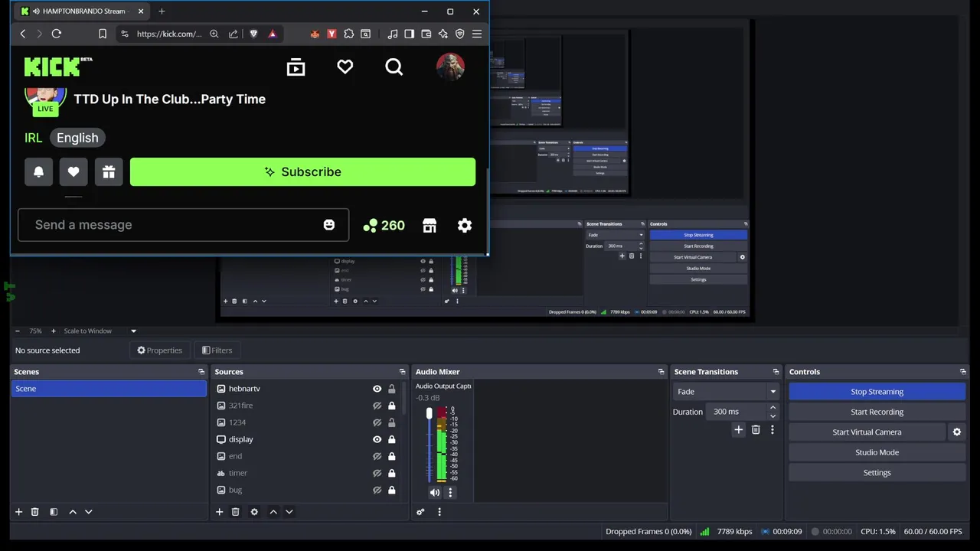Open the Brave wallet icon

pos(426,34)
